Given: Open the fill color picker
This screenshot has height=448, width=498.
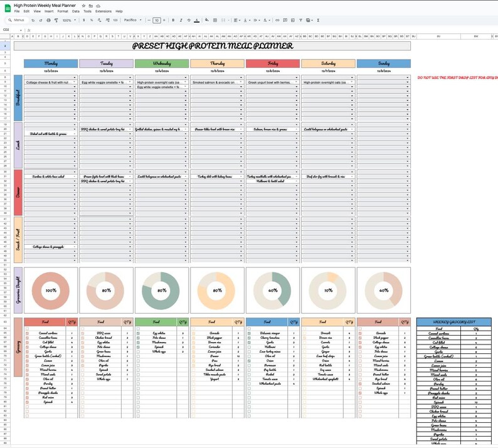Looking at the screenshot, I should [x=207, y=20].
